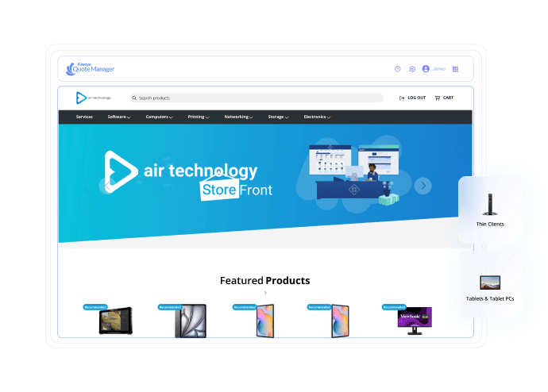
Task: Click the user profile avatar icon
Action: pyautogui.click(x=426, y=69)
